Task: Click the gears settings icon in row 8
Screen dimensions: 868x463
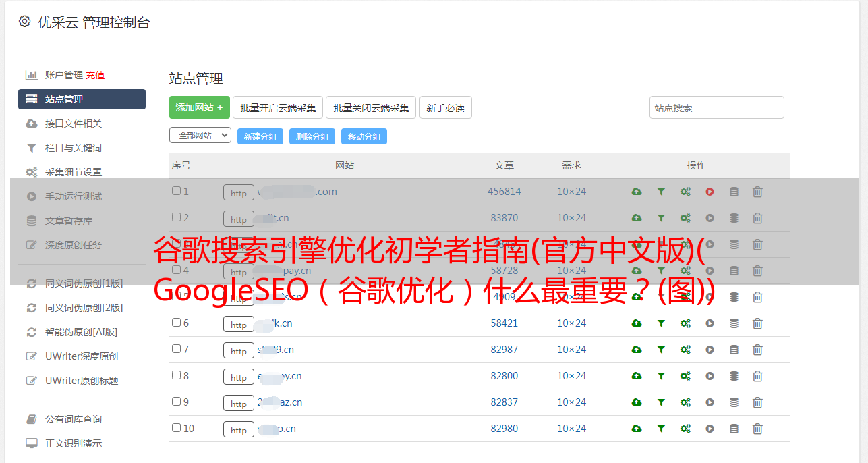Action: [x=685, y=376]
